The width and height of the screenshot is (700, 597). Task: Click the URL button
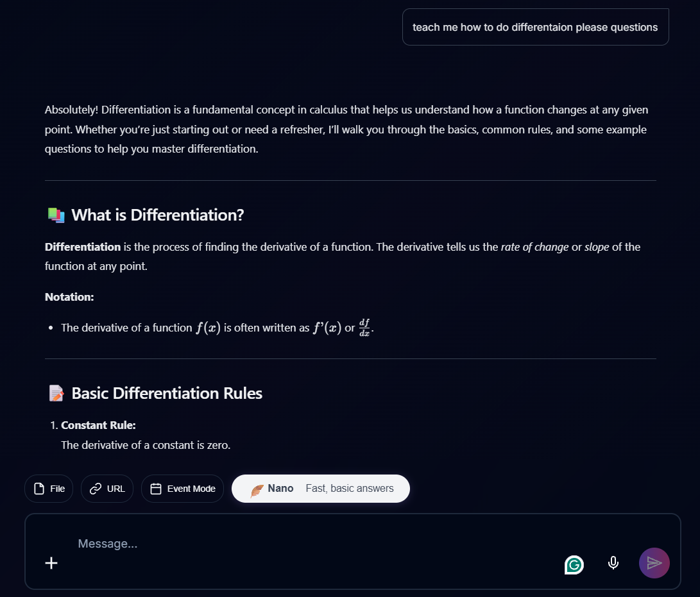[107, 488]
